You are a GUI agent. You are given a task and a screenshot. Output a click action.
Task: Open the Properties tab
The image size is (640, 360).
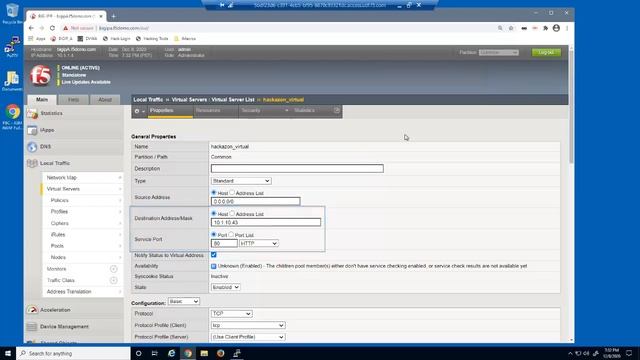click(x=170, y=111)
